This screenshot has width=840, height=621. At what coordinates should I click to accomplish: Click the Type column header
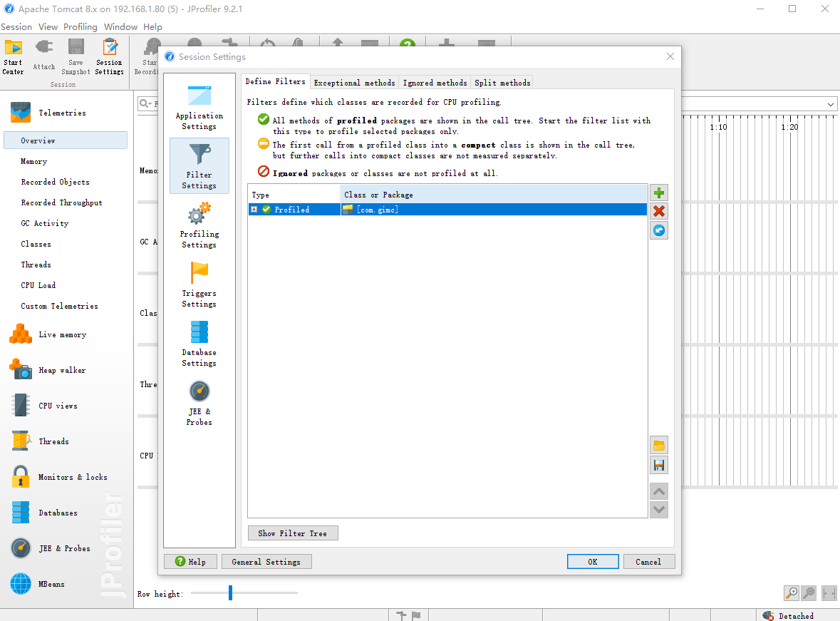[294, 195]
